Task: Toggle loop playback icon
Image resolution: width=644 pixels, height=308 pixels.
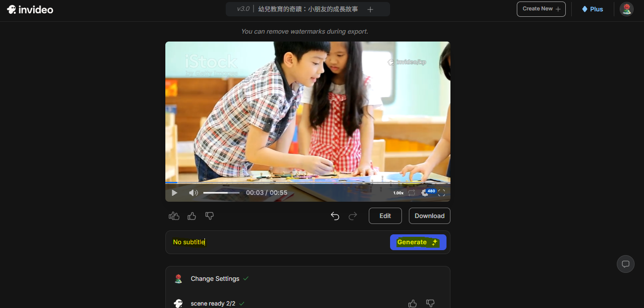Action: coord(411,193)
